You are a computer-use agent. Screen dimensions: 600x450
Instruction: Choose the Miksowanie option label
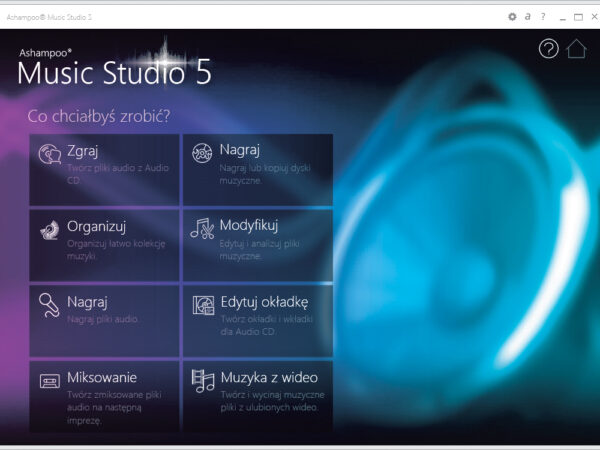pyautogui.click(x=101, y=377)
